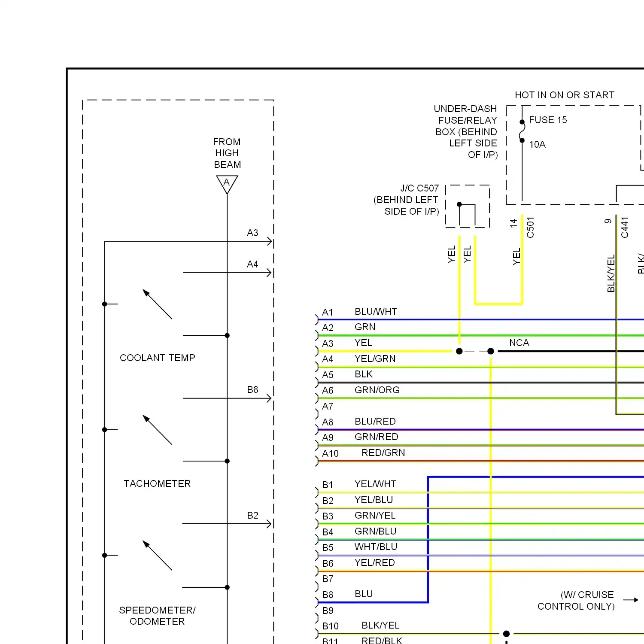Click the YEL/GRN wire label at A4
This screenshot has height=644, width=644.
375,358
